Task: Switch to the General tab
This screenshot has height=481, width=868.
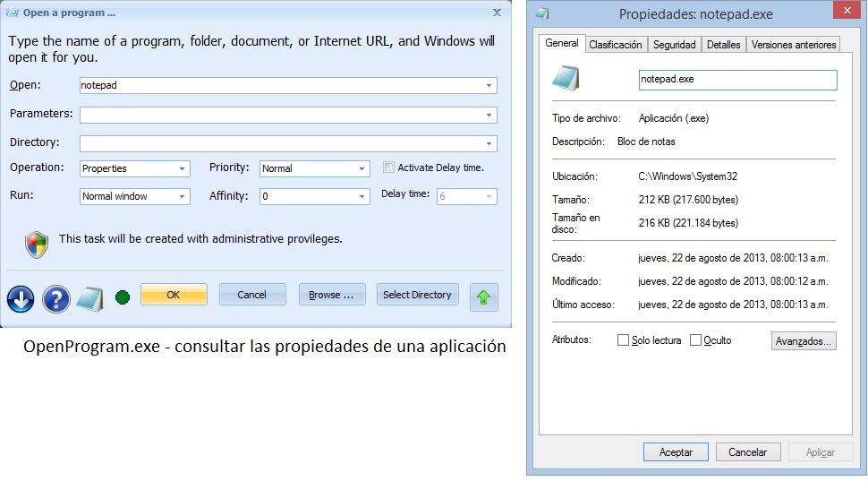Action: point(562,43)
